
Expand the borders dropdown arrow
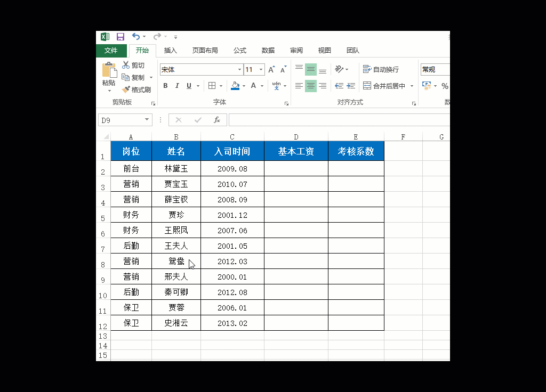221,86
